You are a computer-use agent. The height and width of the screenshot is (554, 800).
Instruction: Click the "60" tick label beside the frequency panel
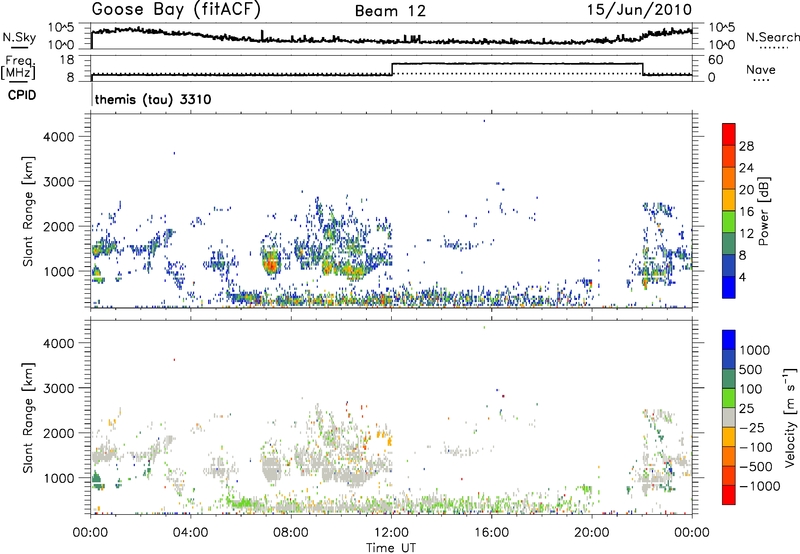716,60
